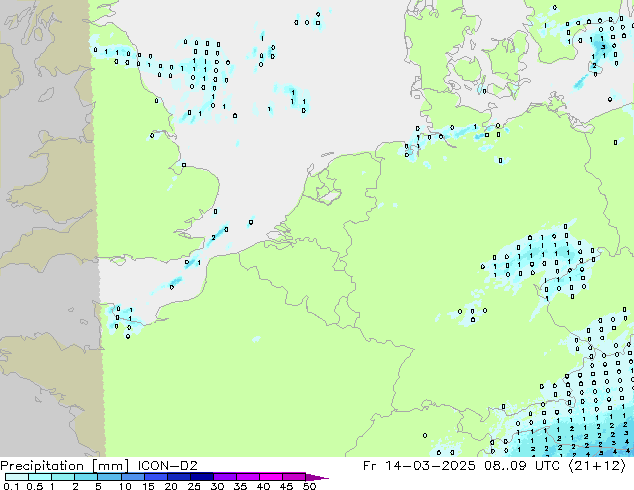Screen dimensions: 634x490
Task: Click the '50' legend scale label
Action: coord(309,486)
